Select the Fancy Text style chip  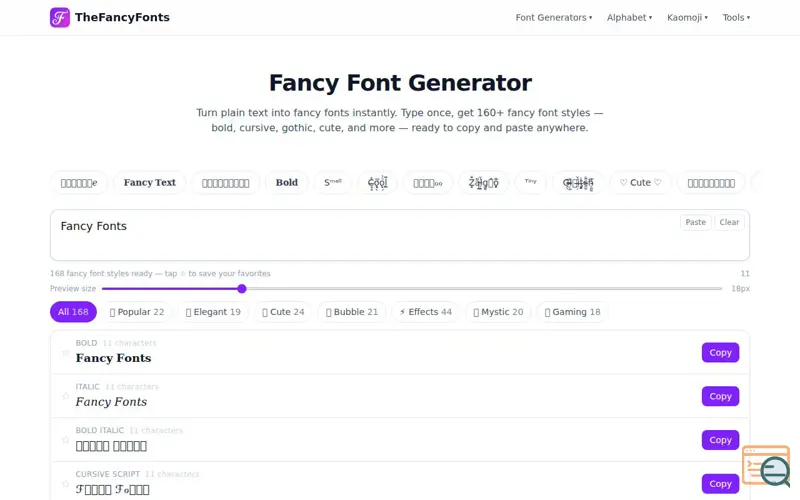[x=149, y=183]
